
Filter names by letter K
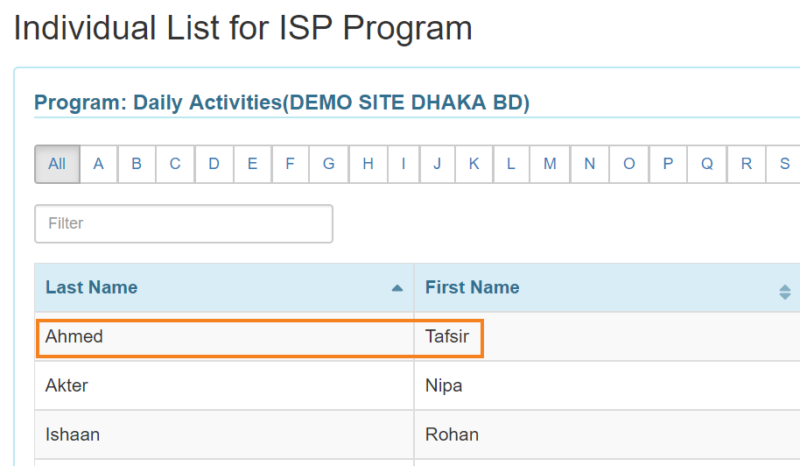pyautogui.click(x=474, y=164)
